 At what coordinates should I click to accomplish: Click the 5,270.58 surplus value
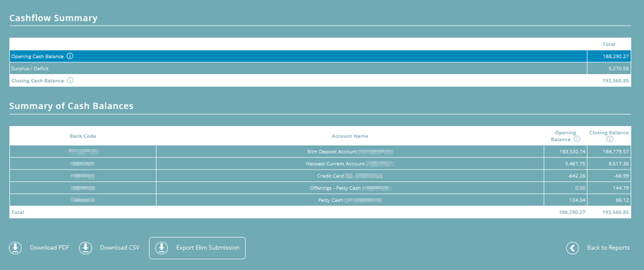point(618,69)
